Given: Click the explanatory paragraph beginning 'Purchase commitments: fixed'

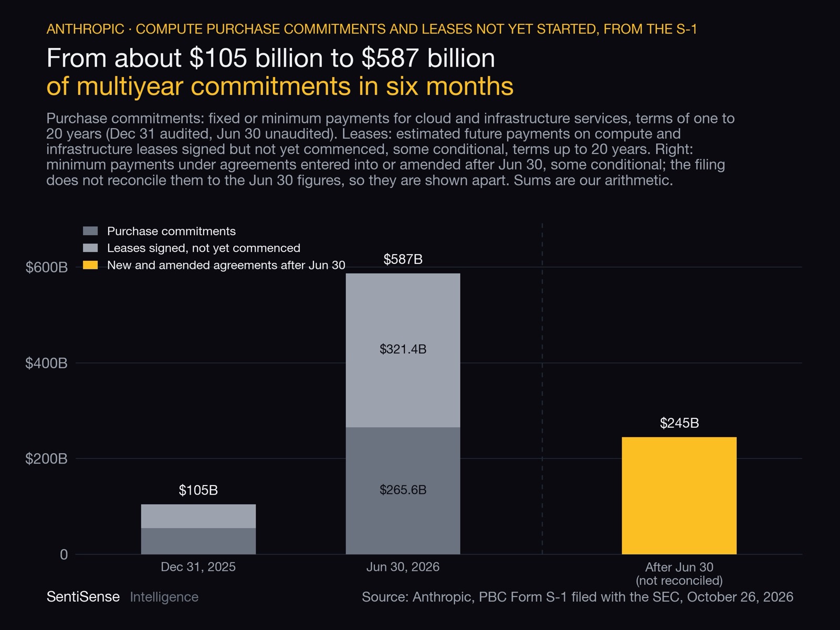Looking at the screenshot, I should (391, 150).
